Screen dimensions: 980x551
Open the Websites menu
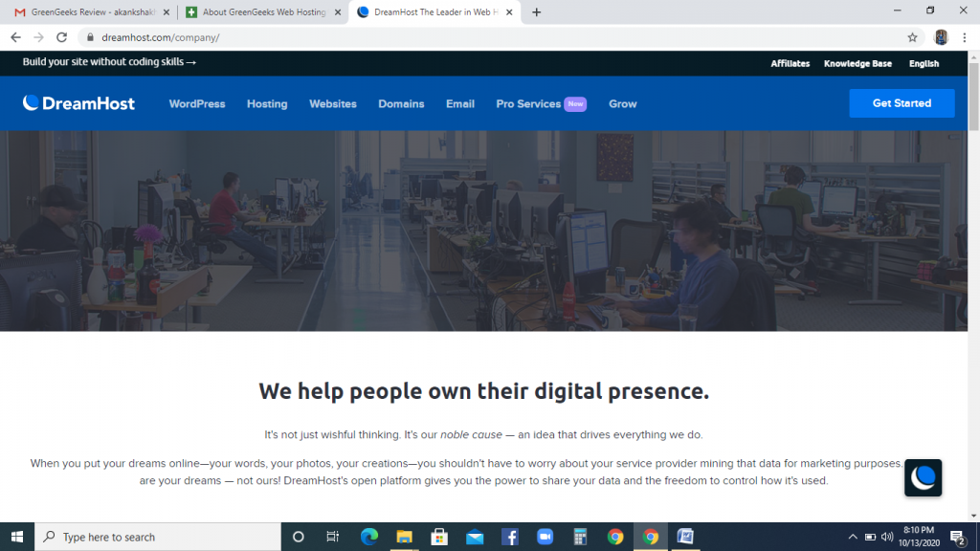[x=332, y=103]
